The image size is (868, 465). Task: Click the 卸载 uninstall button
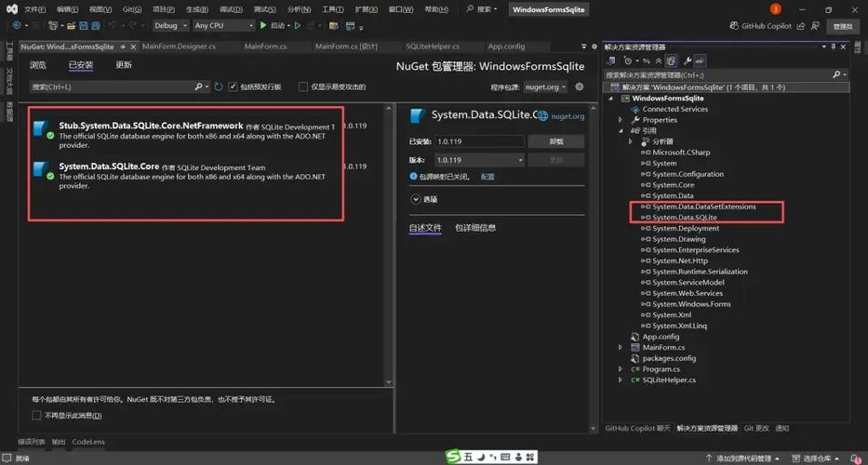[556, 141]
